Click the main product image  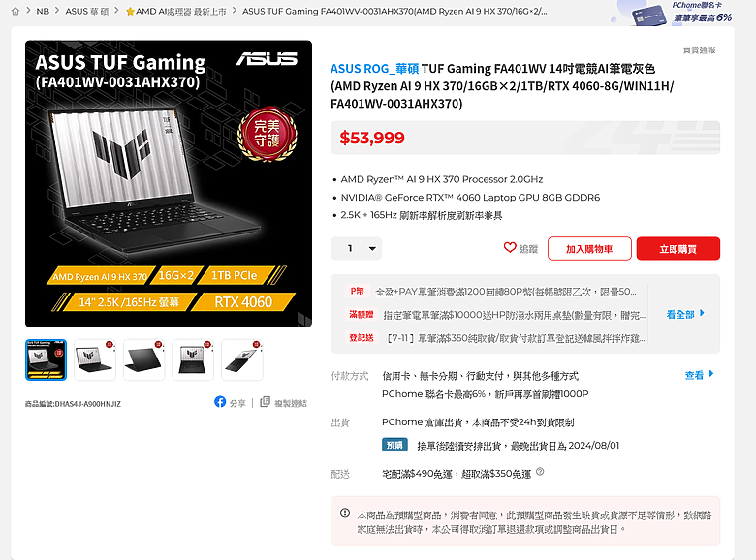(x=169, y=184)
